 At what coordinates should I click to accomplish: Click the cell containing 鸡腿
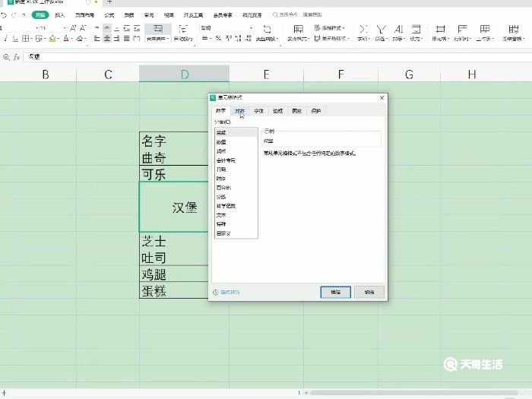point(174,274)
